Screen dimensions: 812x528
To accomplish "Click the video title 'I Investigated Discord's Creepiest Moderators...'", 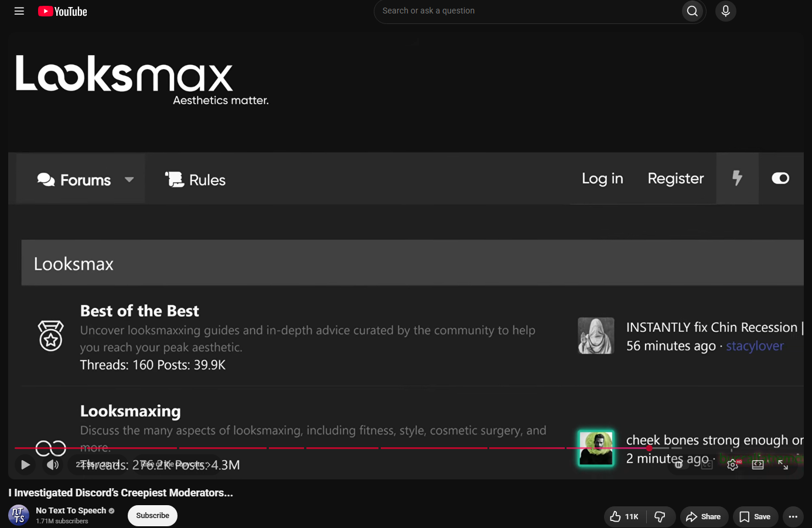I will 121,493.
